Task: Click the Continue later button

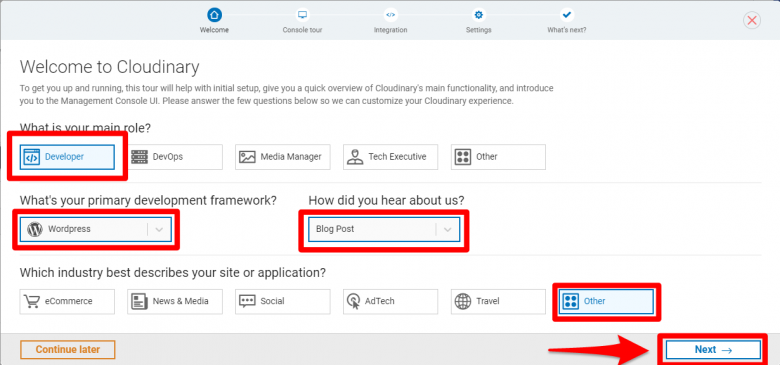Action: [x=68, y=350]
